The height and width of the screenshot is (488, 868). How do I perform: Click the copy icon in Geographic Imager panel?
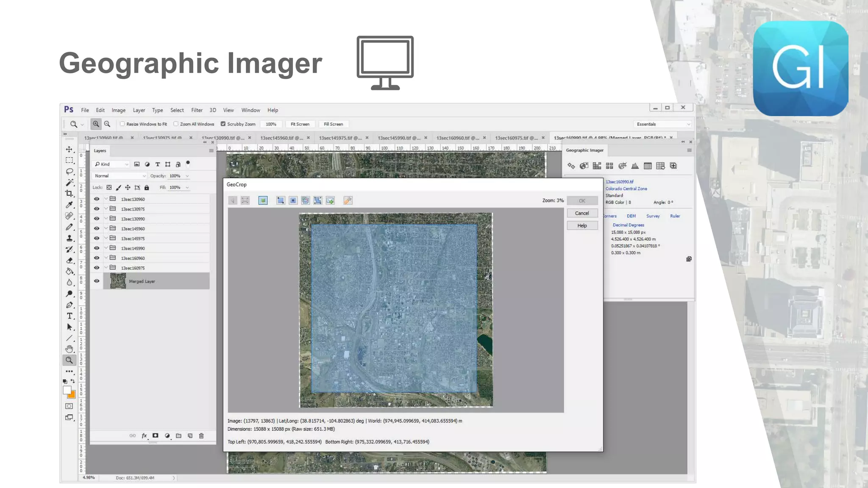[689, 259]
